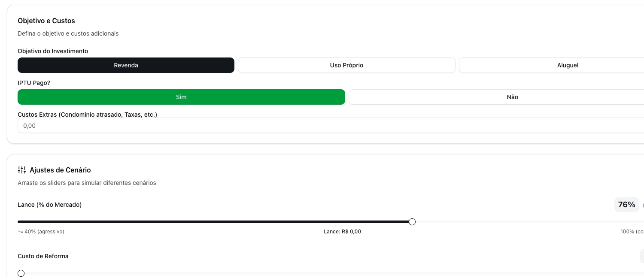
Task: Click the Lance: R$ 0,00 text
Action: click(x=342, y=232)
